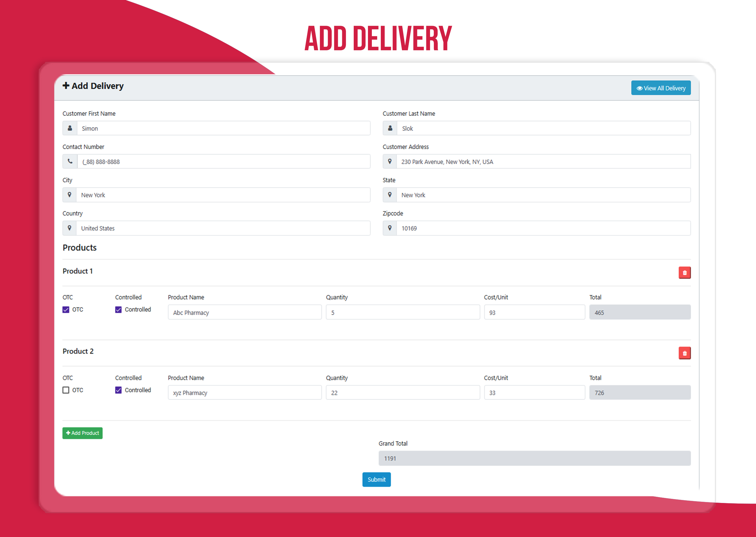This screenshot has width=756, height=537.
Task: Click the trash icon for Product 2
Action: pyautogui.click(x=684, y=353)
